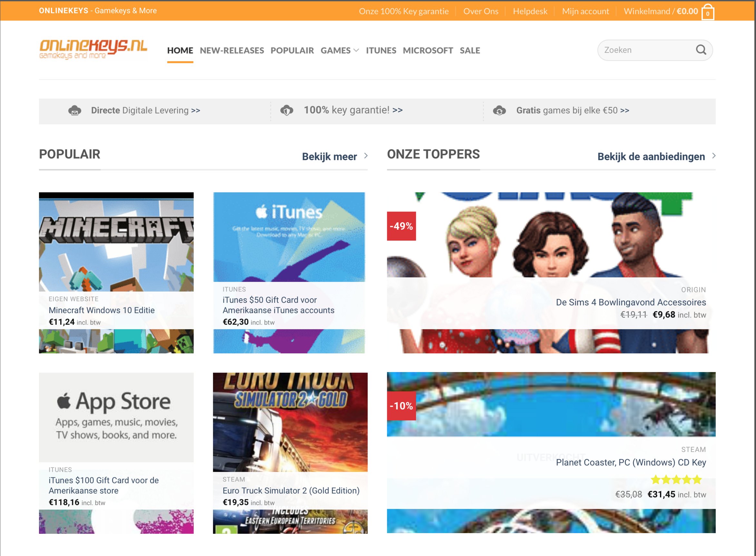756x556 pixels.
Task: Click the arrow next to Bekijk de aanbiedingen
Action: click(713, 156)
